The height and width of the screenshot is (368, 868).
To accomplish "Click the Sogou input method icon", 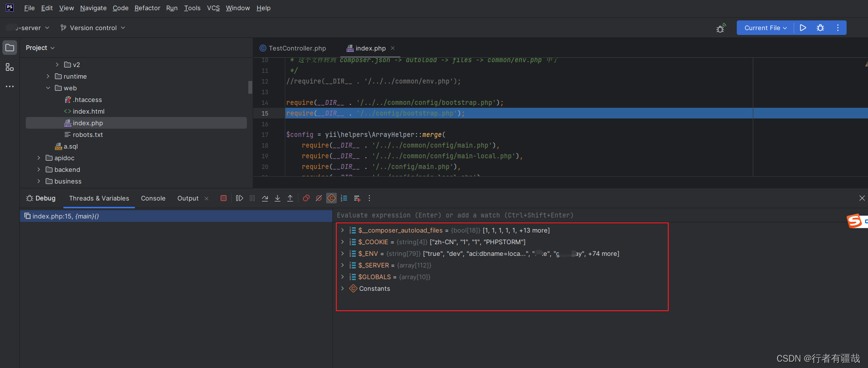I will click(854, 221).
